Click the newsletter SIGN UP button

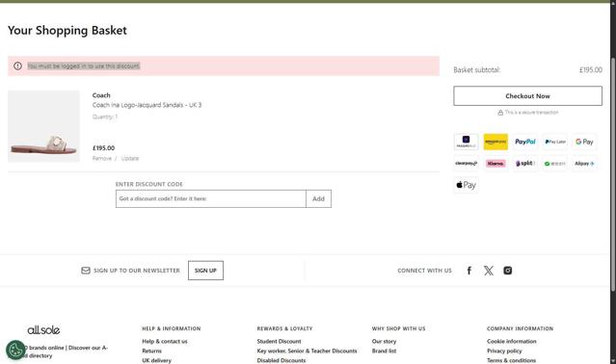(205, 271)
